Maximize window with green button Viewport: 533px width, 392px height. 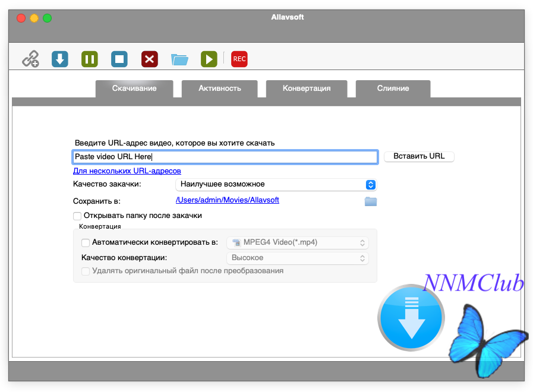pos(48,18)
